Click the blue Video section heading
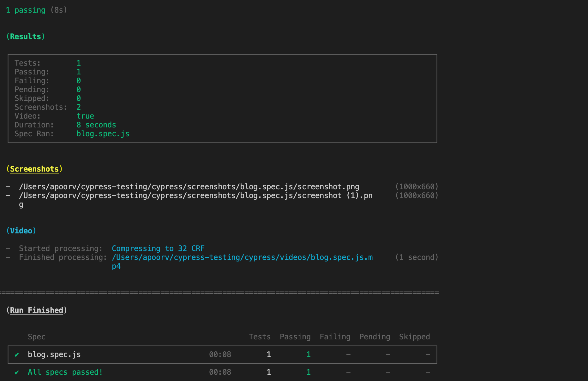588x381 pixels. [x=21, y=231]
